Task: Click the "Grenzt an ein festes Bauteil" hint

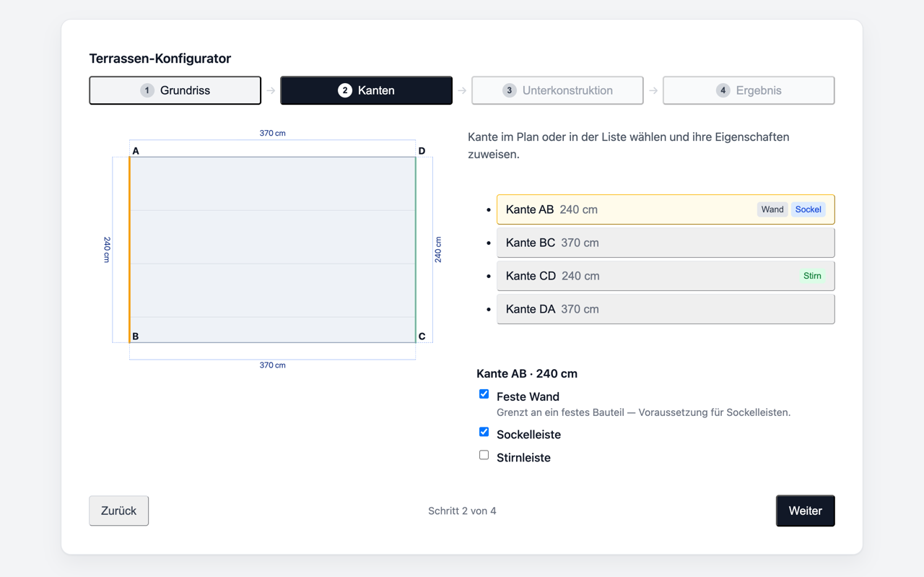Action: (x=644, y=412)
